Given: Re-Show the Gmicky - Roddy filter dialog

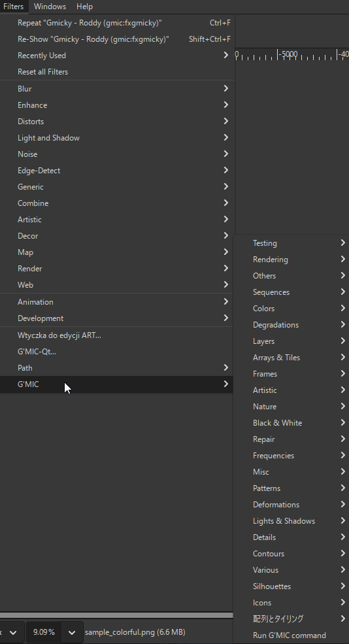Looking at the screenshot, I should pos(116,39).
